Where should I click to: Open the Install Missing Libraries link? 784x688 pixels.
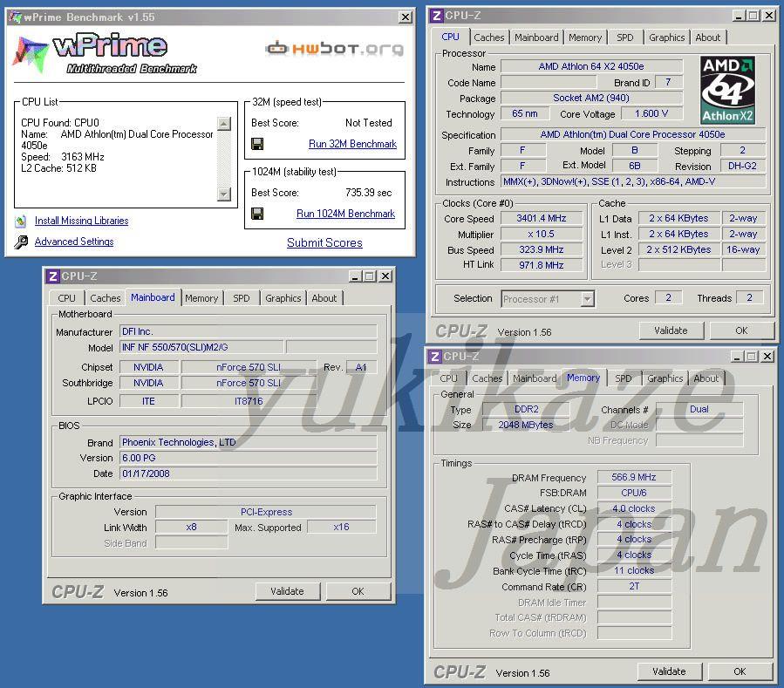click(81, 221)
